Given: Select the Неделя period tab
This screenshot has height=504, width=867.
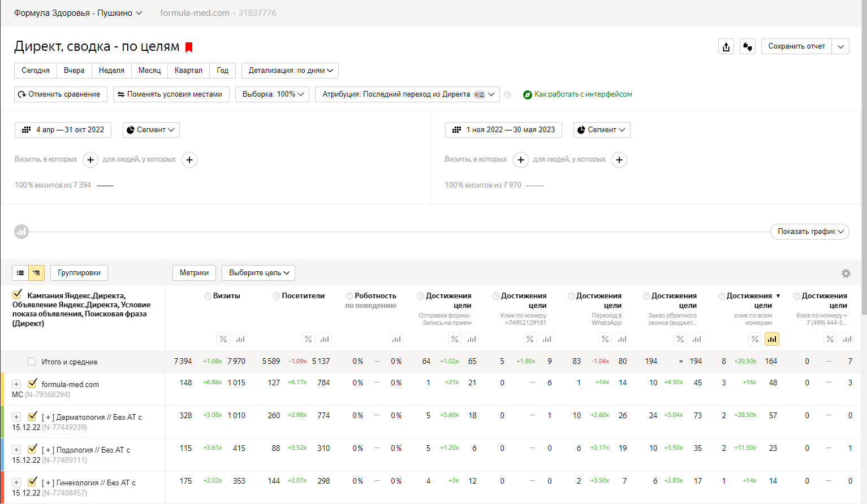Looking at the screenshot, I should pos(111,71).
